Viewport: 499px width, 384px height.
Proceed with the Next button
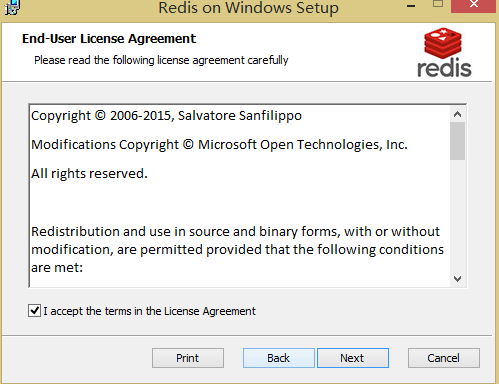pos(353,358)
